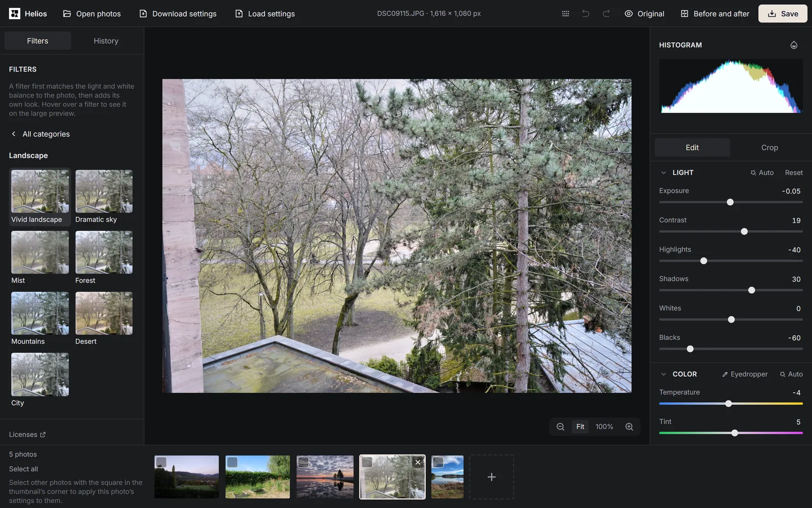The image size is (812, 508).
Task: Click Load settings
Action: pos(265,14)
